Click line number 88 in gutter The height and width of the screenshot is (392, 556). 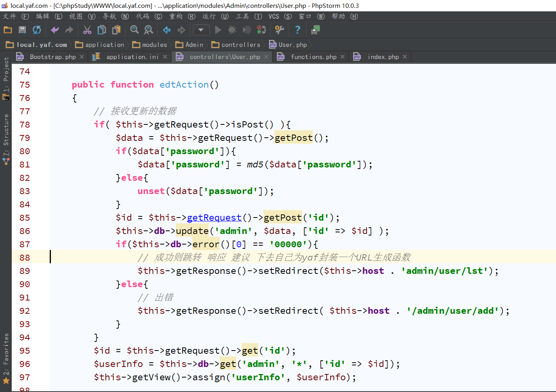point(25,257)
